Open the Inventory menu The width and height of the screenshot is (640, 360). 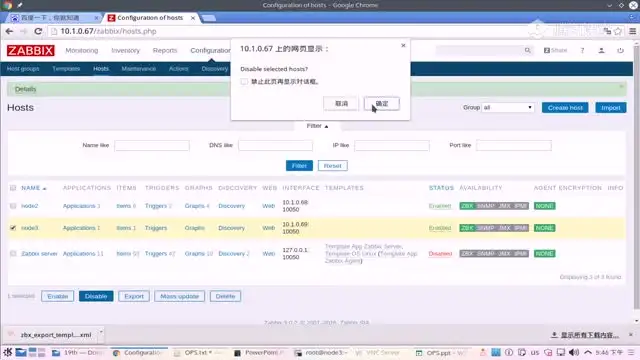click(125, 50)
